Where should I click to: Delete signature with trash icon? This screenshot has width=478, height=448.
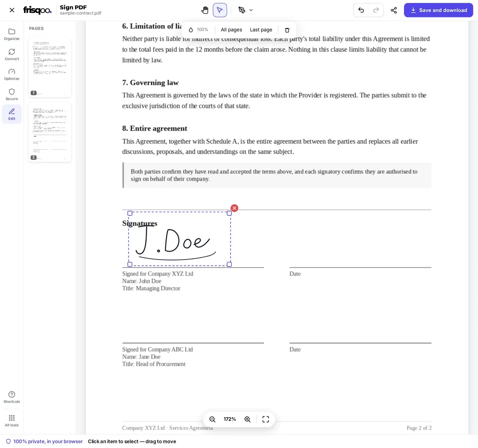tap(287, 30)
